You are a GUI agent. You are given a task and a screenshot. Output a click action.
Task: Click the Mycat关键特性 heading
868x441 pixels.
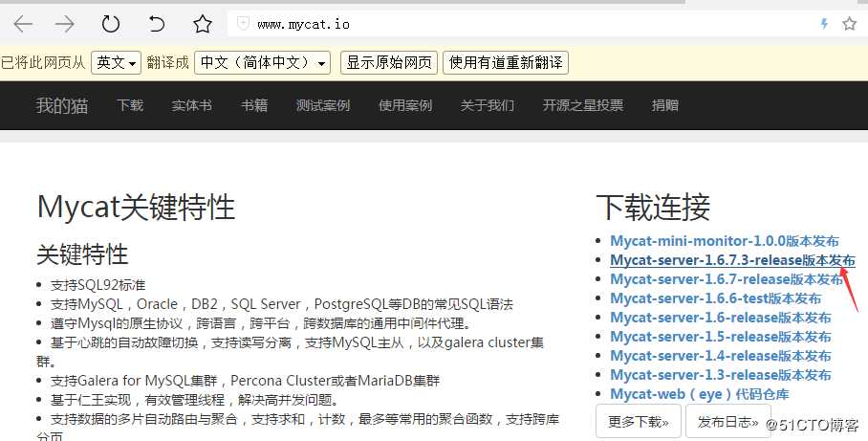(x=136, y=208)
